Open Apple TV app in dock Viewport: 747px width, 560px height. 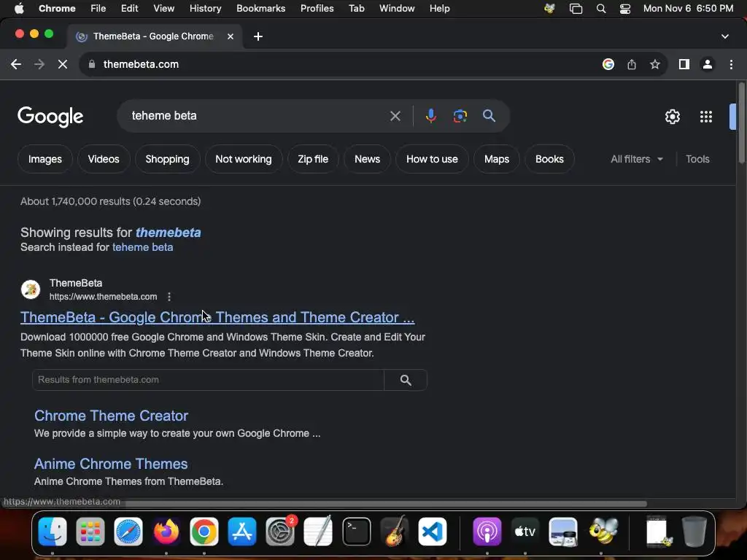click(525, 532)
